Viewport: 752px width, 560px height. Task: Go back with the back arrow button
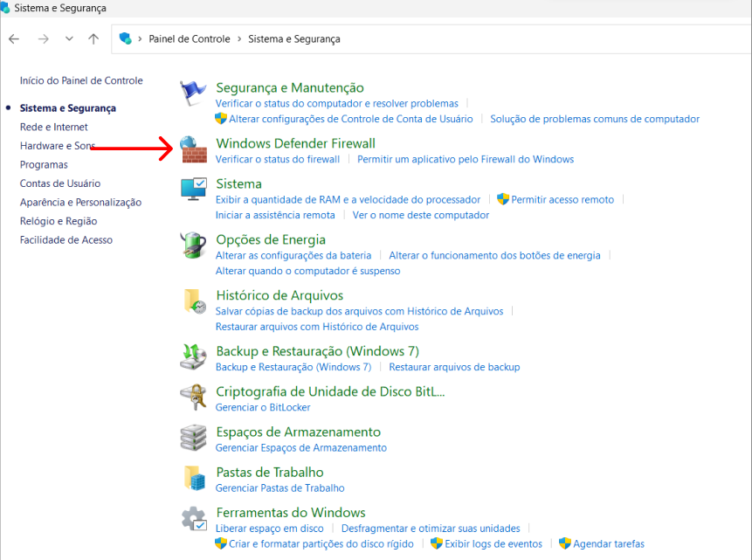tap(14, 39)
